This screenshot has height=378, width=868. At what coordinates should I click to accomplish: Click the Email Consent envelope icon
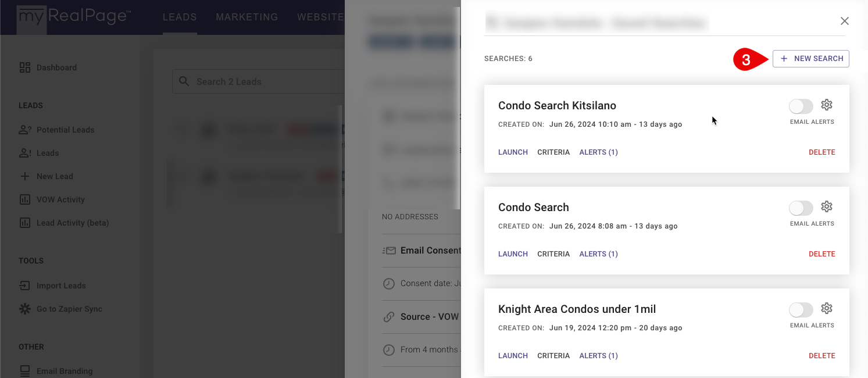pos(389,251)
